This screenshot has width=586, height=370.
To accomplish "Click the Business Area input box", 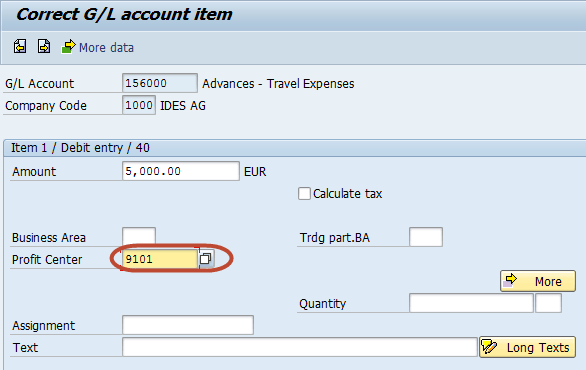I will point(139,237).
